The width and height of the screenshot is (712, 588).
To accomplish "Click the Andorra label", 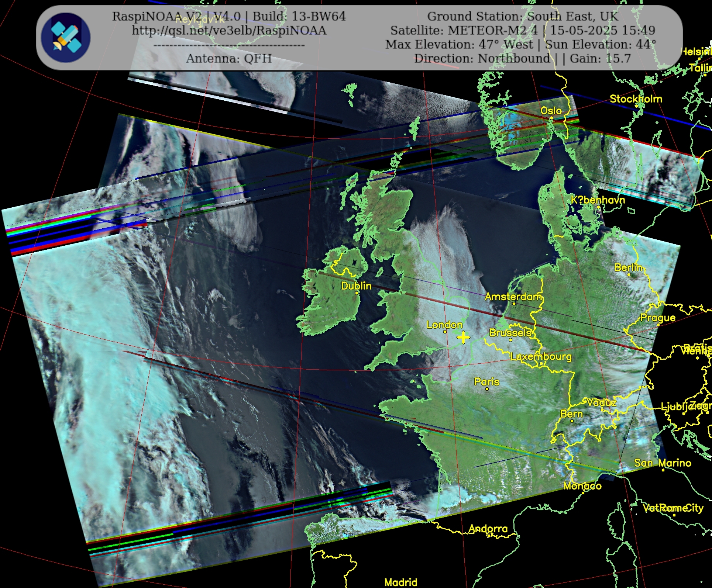I will click(x=488, y=529).
